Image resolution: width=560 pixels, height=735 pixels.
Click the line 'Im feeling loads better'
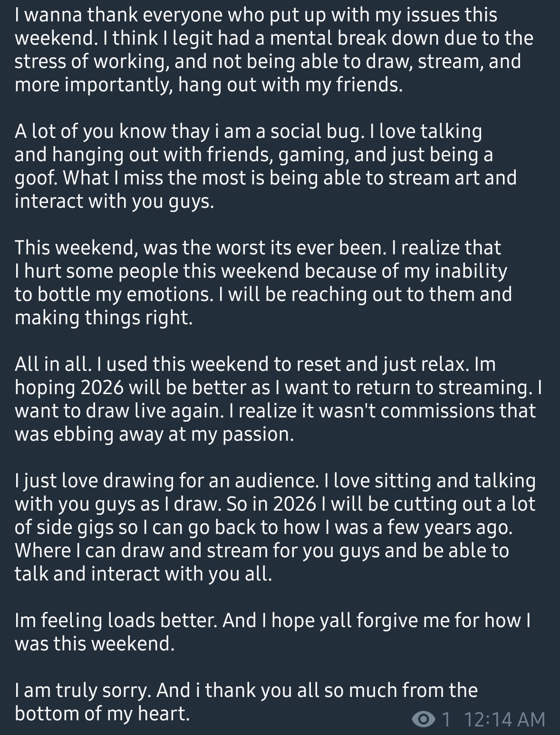coord(272,620)
